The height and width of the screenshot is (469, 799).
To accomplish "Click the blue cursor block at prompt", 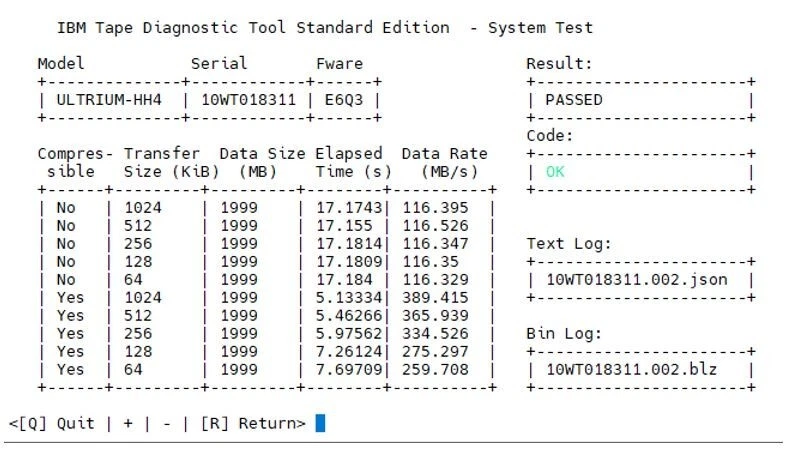I will point(320,423).
